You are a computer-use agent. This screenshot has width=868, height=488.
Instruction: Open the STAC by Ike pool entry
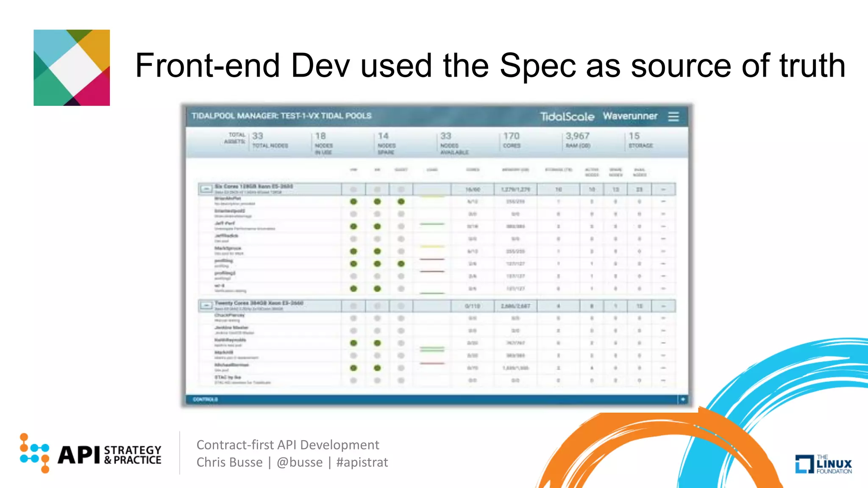[242, 380]
